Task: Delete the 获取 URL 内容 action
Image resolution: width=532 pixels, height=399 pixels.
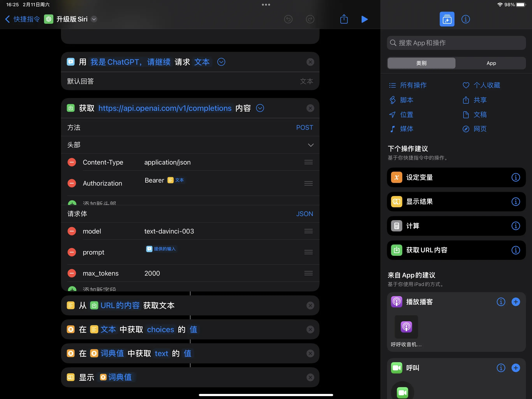Action: click(310, 108)
